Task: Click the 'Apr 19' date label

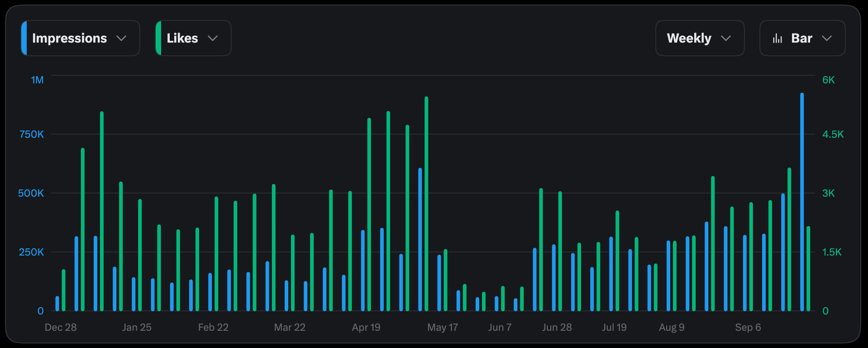Action: [366, 327]
